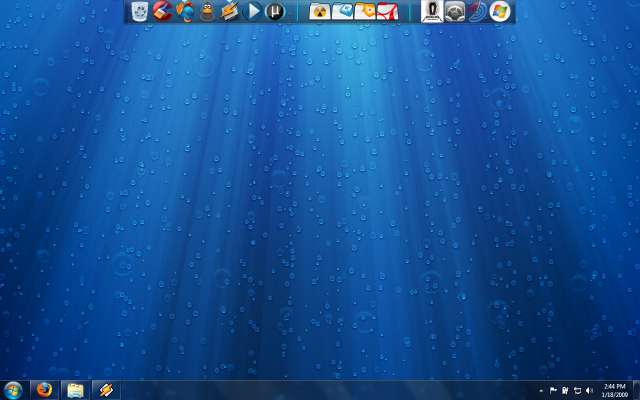This screenshot has width=640, height=400.
Task: Launch CCleaner from the dock
Action: click(x=162, y=11)
